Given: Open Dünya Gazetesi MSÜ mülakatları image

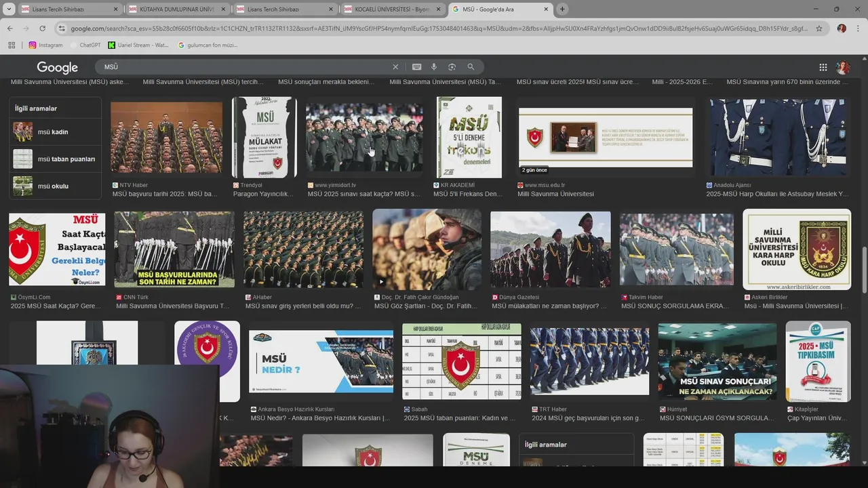Looking at the screenshot, I should pos(550,249).
